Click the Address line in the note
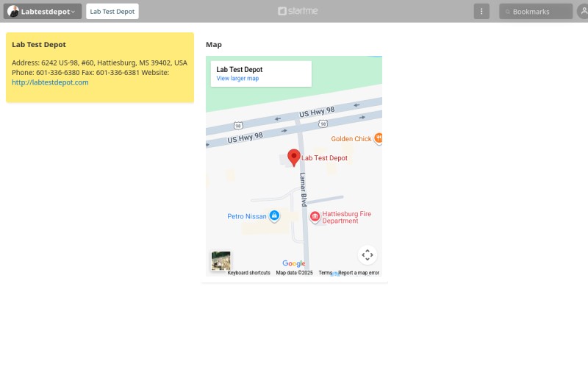 (99, 63)
